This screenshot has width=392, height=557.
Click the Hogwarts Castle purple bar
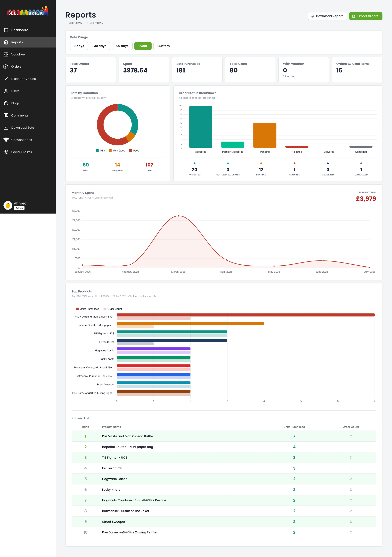[x=154, y=349]
